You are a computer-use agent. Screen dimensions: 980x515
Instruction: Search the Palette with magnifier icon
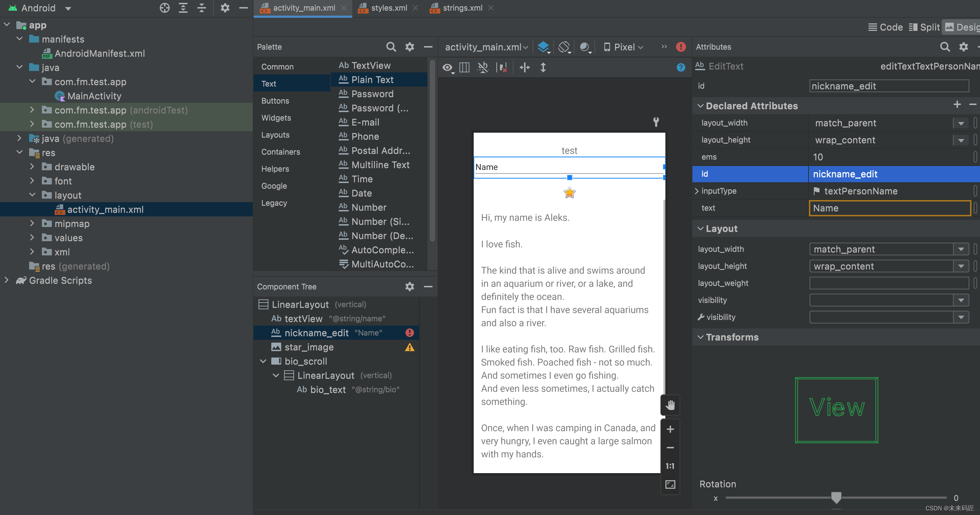[x=391, y=47]
